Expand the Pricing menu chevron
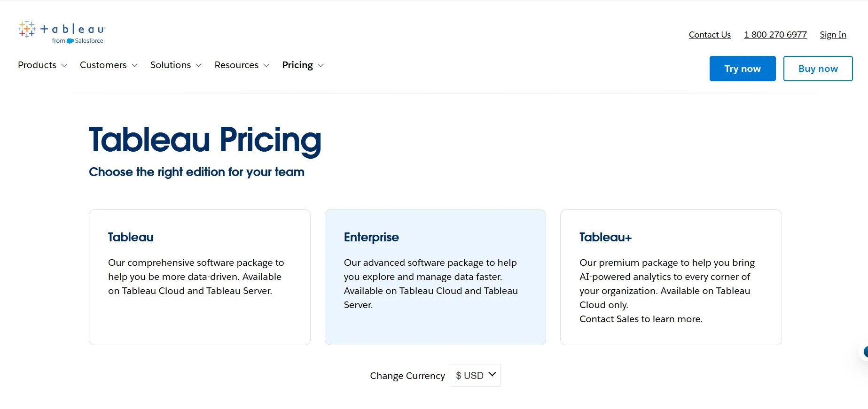This screenshot has height=409, width=868. [321, 65]
